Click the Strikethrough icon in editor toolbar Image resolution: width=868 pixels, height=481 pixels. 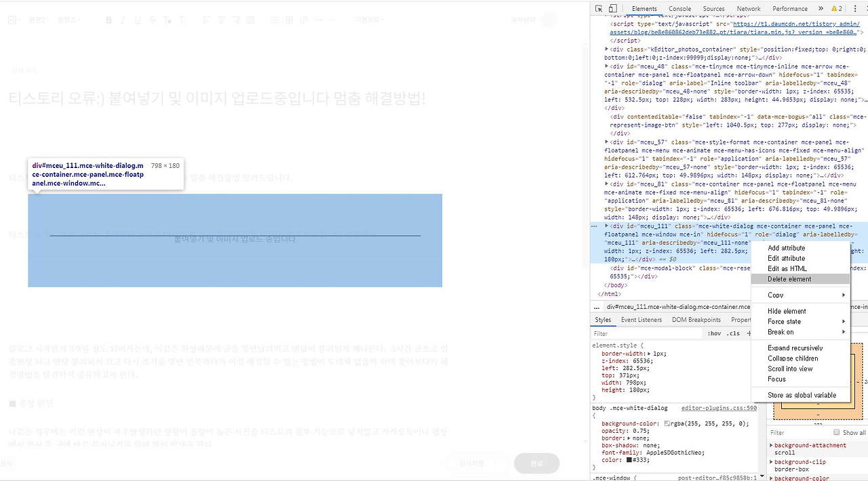click(x=153, y=20)
